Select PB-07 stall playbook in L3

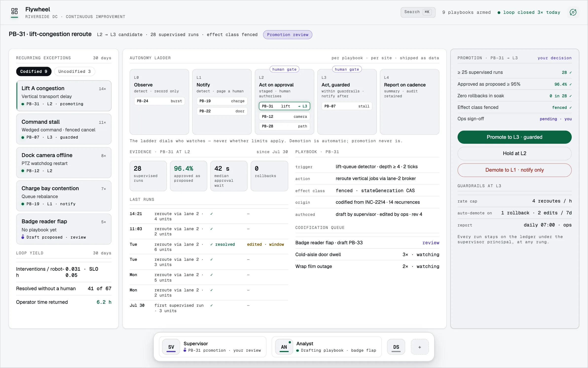(347, 106)
